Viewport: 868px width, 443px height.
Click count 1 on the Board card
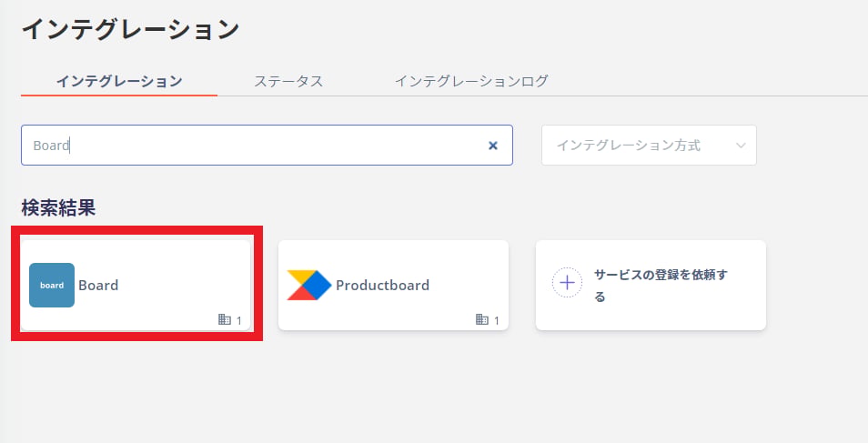(x=238, y=320)
